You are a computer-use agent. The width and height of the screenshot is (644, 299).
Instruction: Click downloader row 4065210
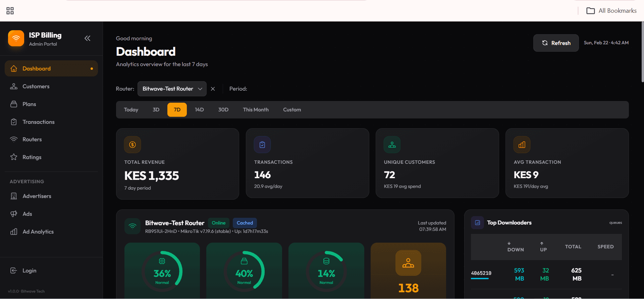(x=546, y=275)
